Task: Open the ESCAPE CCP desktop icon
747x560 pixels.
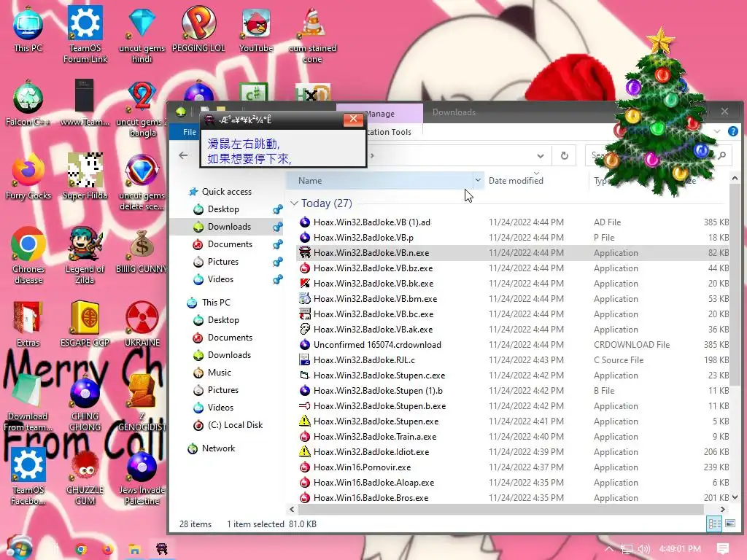Action: pos(85,324)
